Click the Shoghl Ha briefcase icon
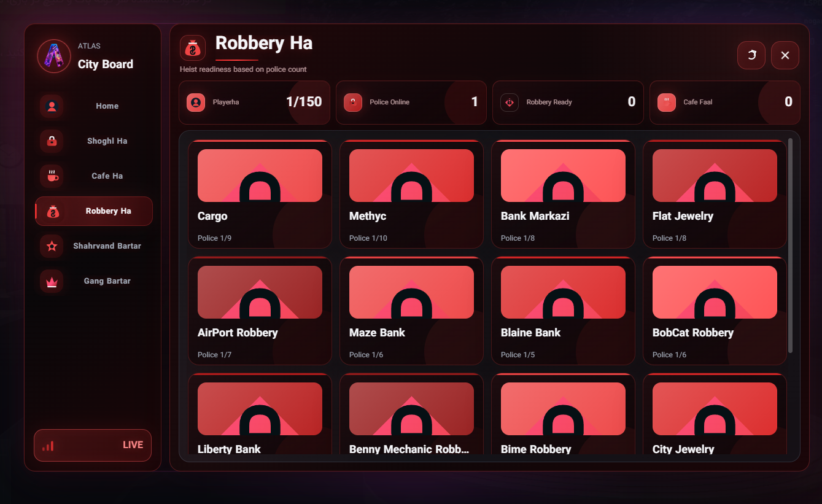Screen dimensions: 822x504 pyautogui.click(x=52, y=141)
